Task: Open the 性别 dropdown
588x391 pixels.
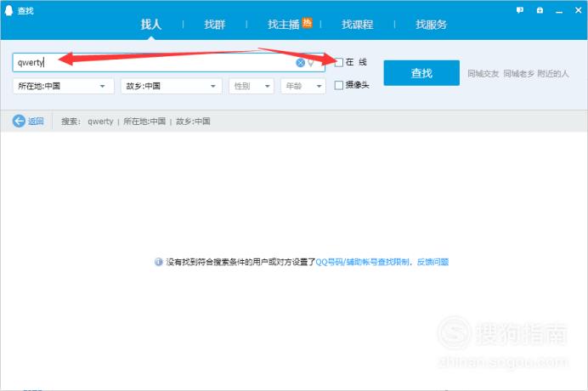Action: [x=252, y=86]
